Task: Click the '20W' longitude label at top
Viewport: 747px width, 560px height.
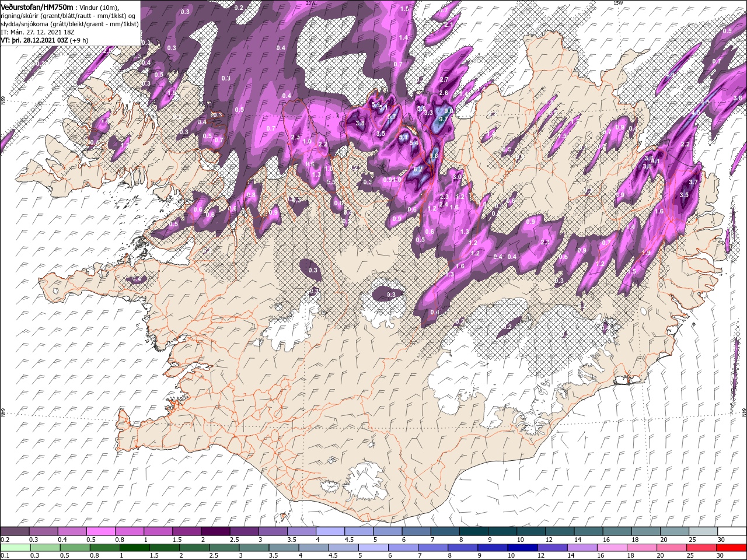Action: 310,3
